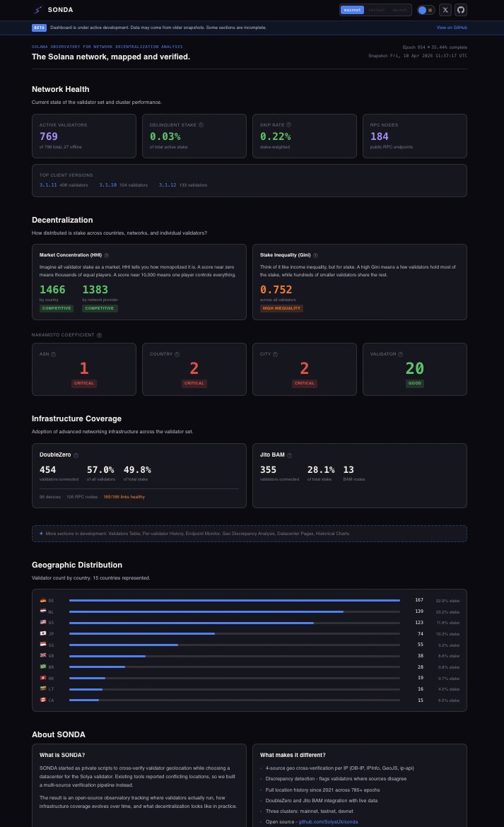Show Market Concentration (HHI) help icon
Screen dimensions: 504x827
(107, 255)
